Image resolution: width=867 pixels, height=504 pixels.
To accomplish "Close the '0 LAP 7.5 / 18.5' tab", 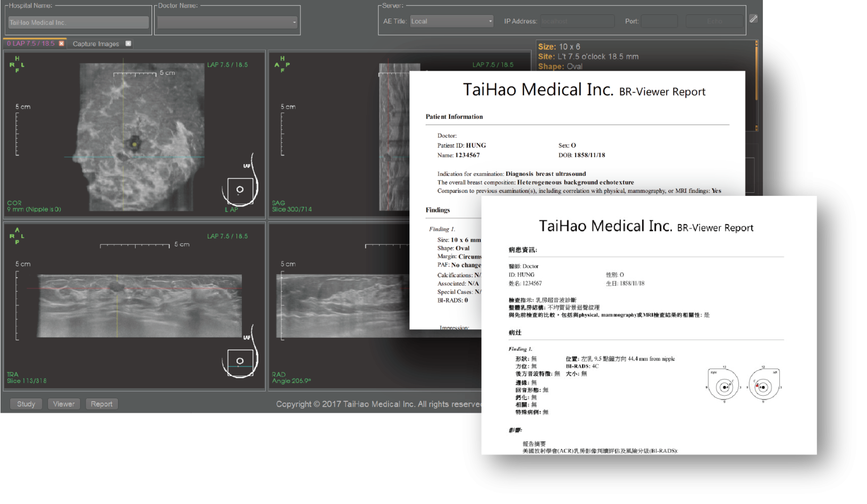I will click(62, 44).
